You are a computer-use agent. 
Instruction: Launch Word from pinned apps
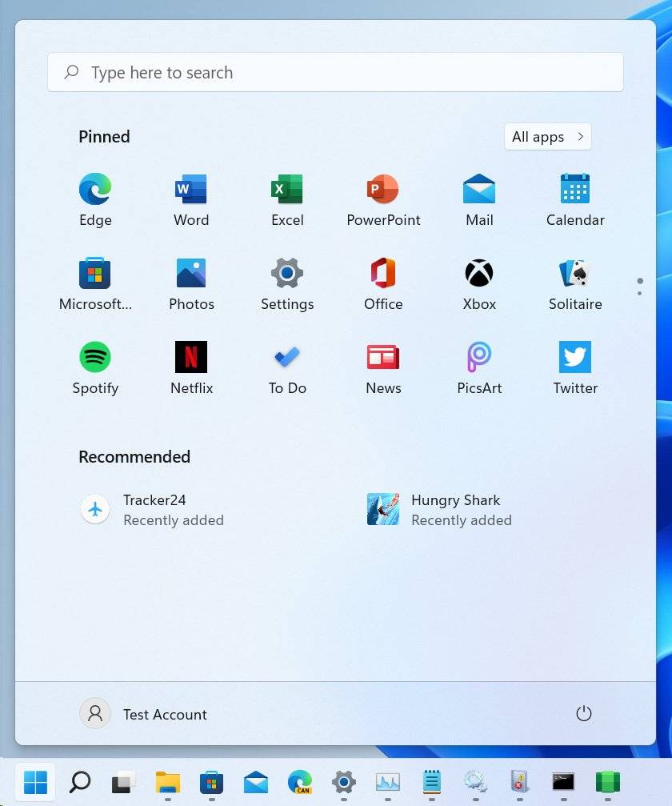(x=191, y=200)
